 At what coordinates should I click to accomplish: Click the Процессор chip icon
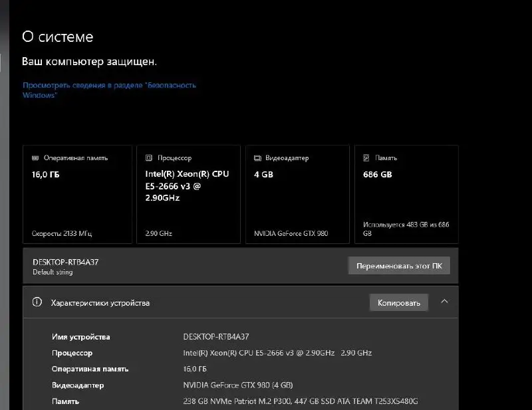pos(148,157)
